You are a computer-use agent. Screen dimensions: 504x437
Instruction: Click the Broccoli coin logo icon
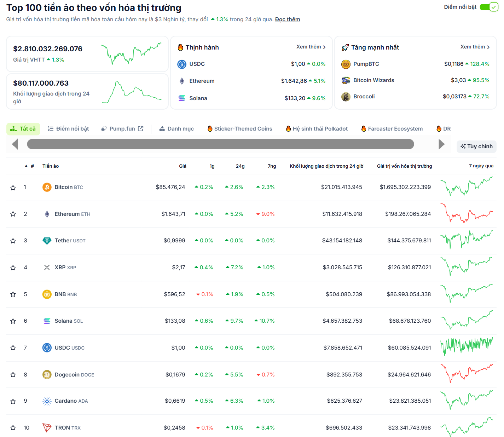[x=346, y=97]
